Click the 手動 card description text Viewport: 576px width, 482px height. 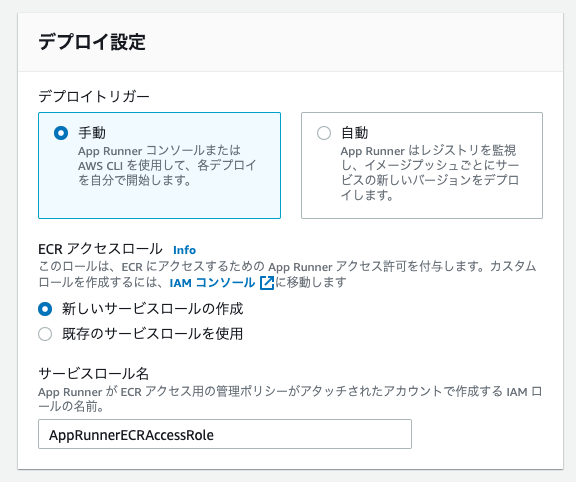(167, 165)
